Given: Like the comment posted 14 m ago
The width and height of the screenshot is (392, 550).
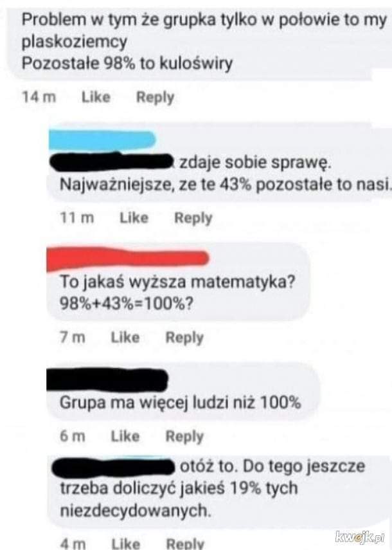Looking at the screenshot, I should pyautogui.click(x=96, y=96).
